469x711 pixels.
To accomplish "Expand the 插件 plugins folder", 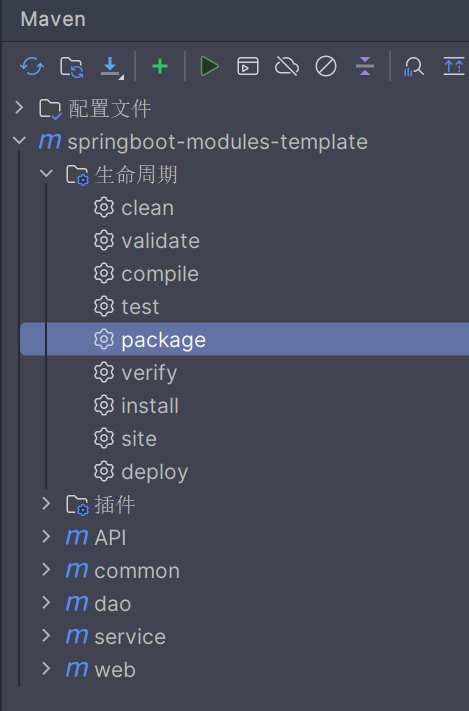I will [46, 503].
